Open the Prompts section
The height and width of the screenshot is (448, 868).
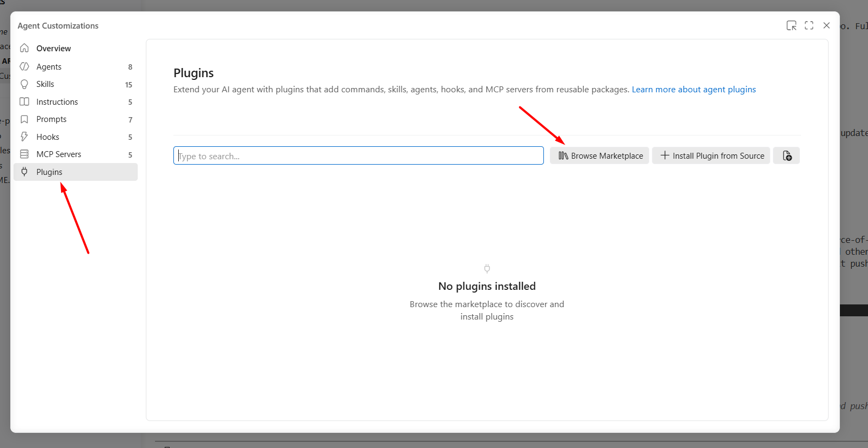(x=76, y=119)
